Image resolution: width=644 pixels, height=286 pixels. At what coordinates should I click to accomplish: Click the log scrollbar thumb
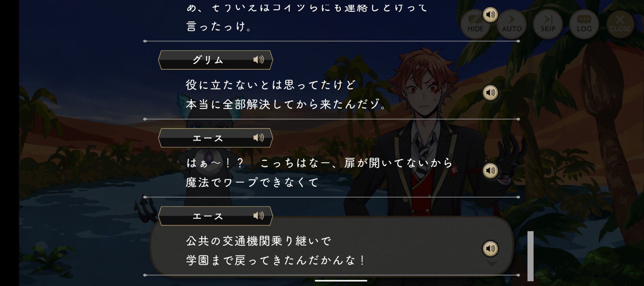(530, 256)
